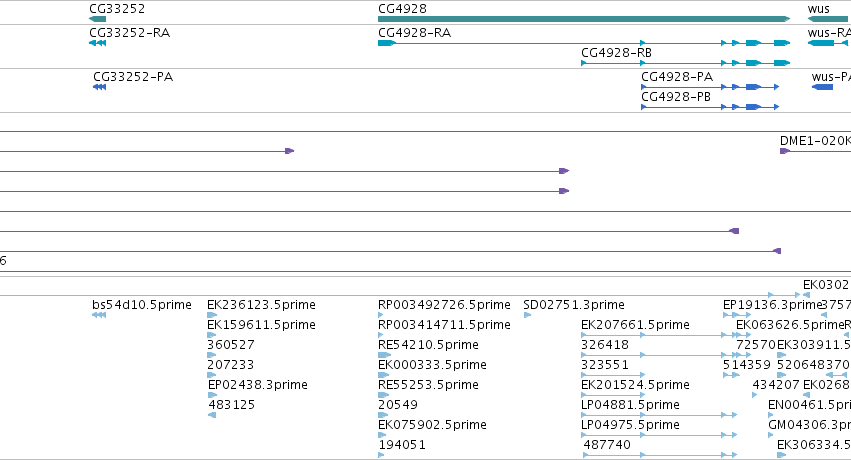Click the CG33252-PA protein arrows

click(x=99, y=87)
